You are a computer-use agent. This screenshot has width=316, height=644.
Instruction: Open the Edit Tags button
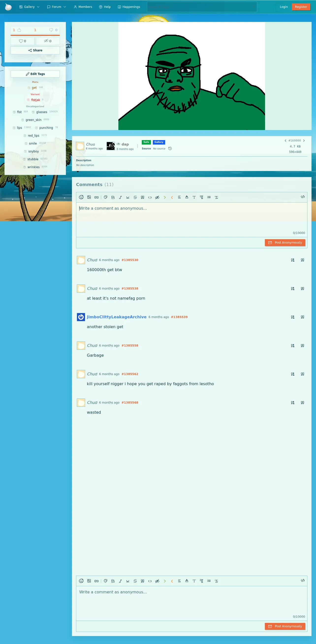[x=35, y=74]
